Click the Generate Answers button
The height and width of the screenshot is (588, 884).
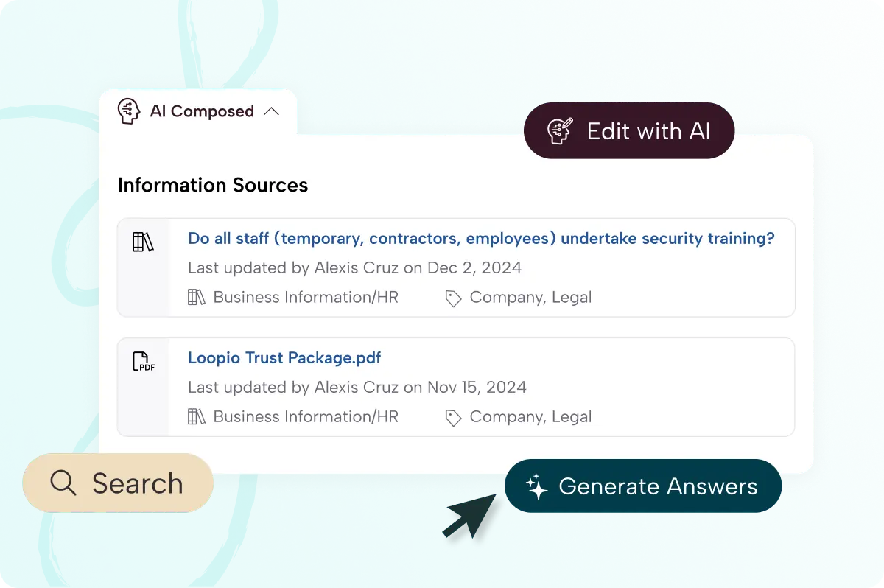click(642, 486)
